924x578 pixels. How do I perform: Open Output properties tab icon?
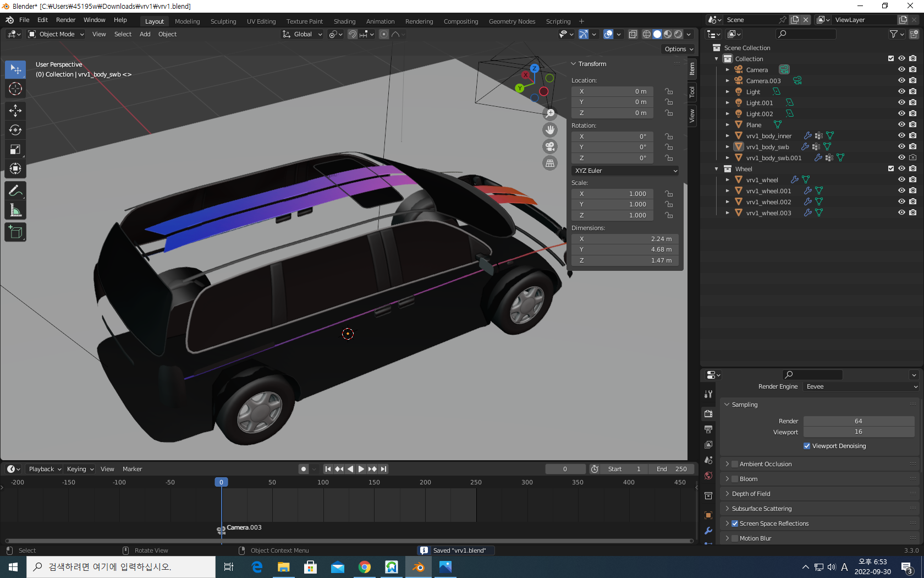(x=708, y=429)
